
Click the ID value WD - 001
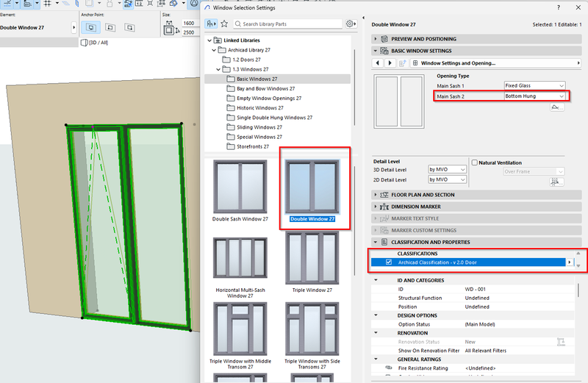pyautogui.click(x=475, y=289)
